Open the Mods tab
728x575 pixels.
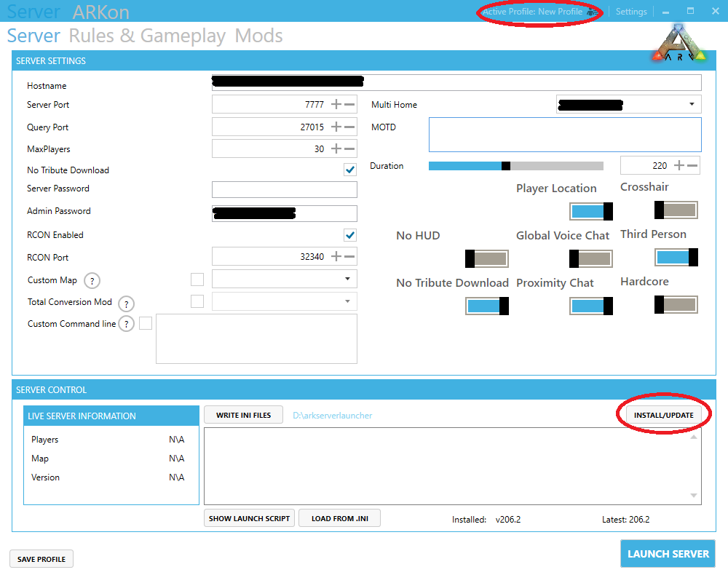pos(258,36)
